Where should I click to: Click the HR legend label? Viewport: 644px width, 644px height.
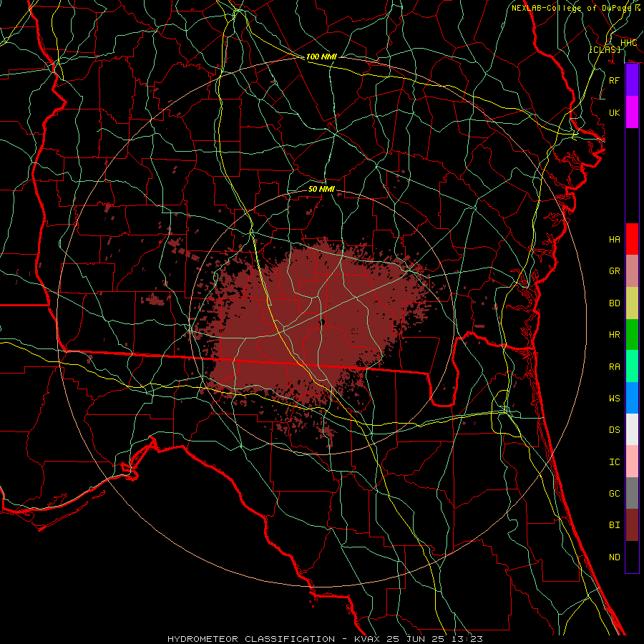pos(615,335)
